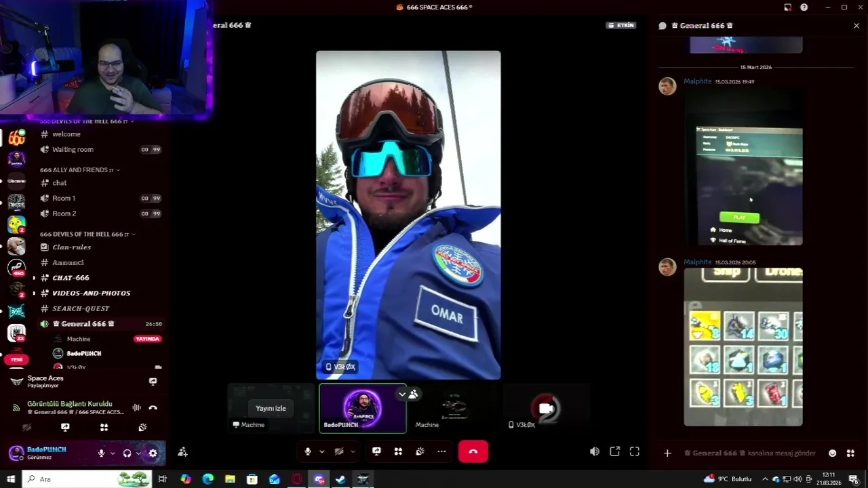Expand CHAT-666 channel threads arrow
The width and height of the screenshot is (868, 488).
pos(34,278)
